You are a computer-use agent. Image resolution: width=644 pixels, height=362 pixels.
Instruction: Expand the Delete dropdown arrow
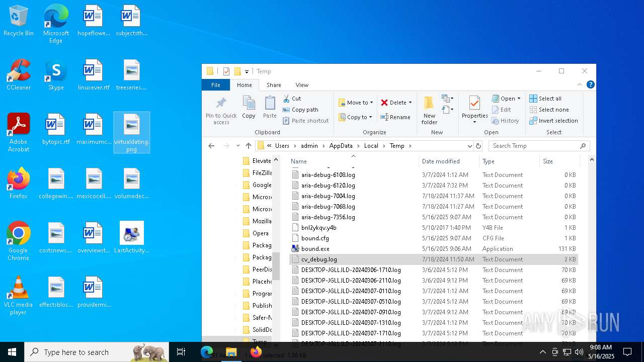pyautogui.click(x=410, y=103)
